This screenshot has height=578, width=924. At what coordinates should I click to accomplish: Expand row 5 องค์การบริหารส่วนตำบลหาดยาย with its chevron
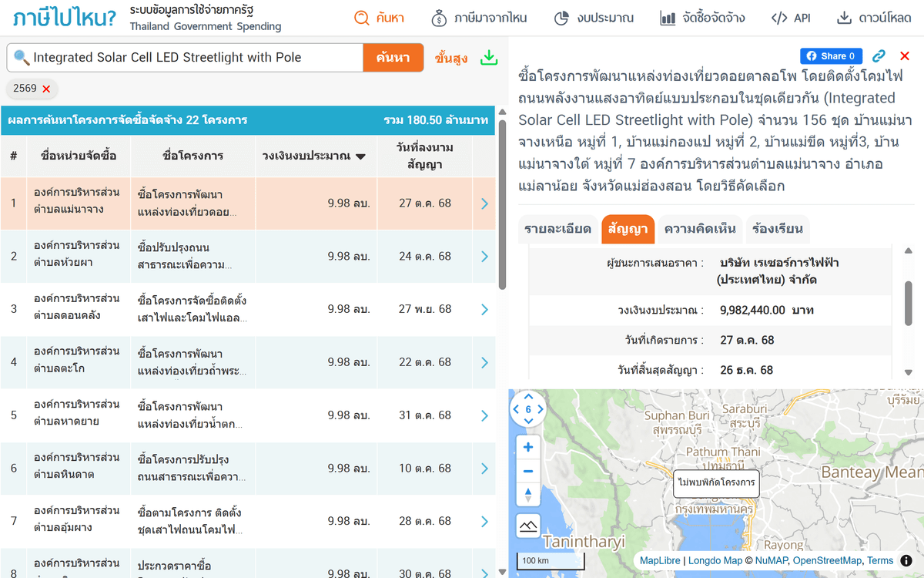484,415
